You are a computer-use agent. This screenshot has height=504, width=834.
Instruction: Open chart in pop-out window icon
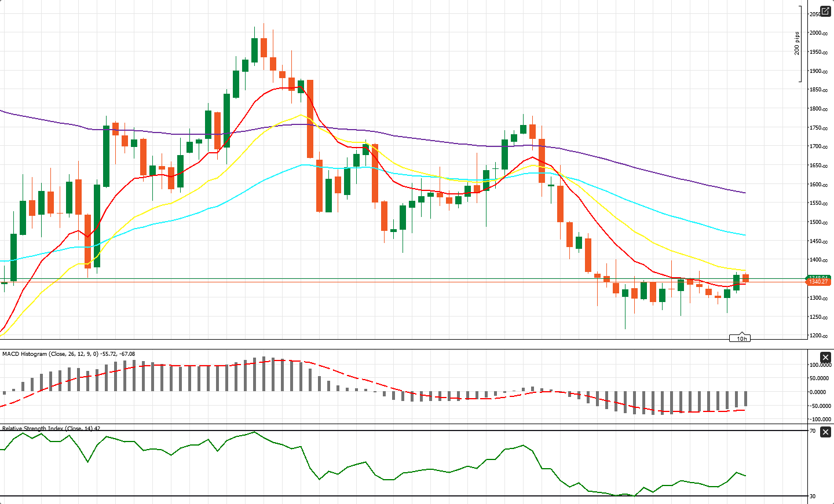coord(825,11)
